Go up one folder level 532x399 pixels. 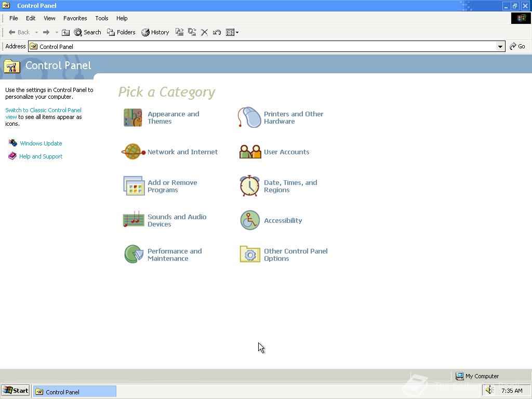point(66,32)
